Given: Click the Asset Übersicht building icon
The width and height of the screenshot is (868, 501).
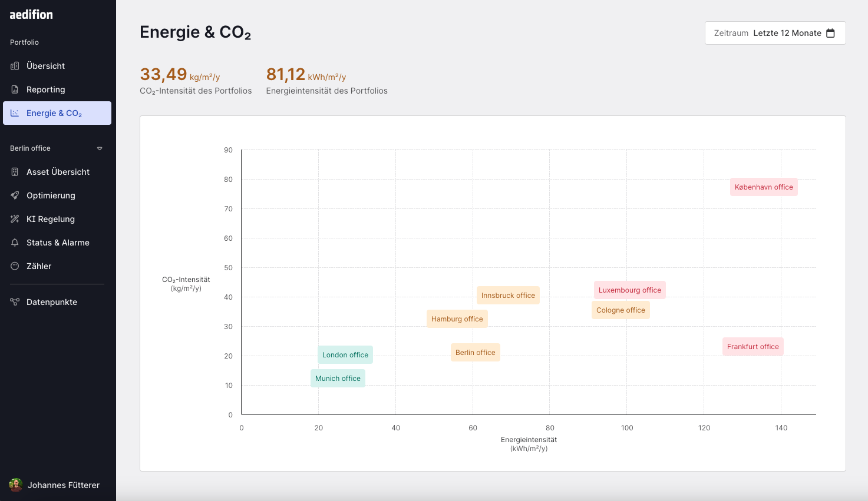Looking at the screenshot, I should tap(15, 172).
